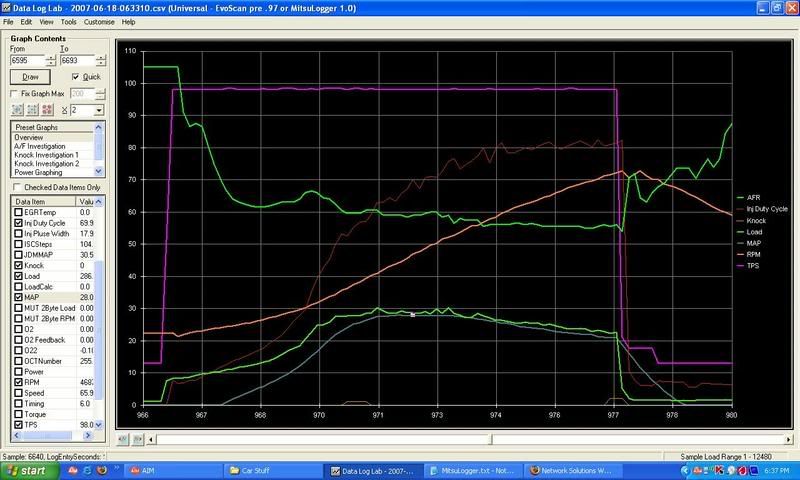Toggle the Quick checkbox
Screen dimensions: 800x480
(76, 76)
